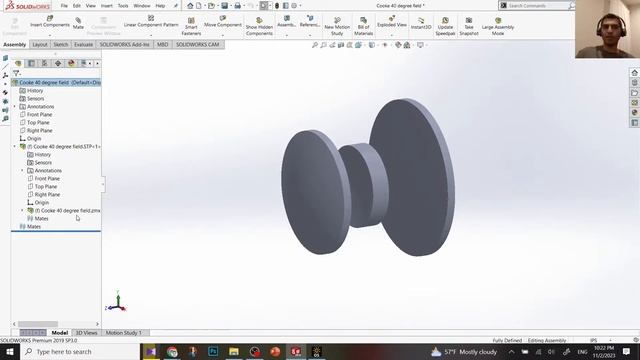Open the Window menu

coord(142,6)
